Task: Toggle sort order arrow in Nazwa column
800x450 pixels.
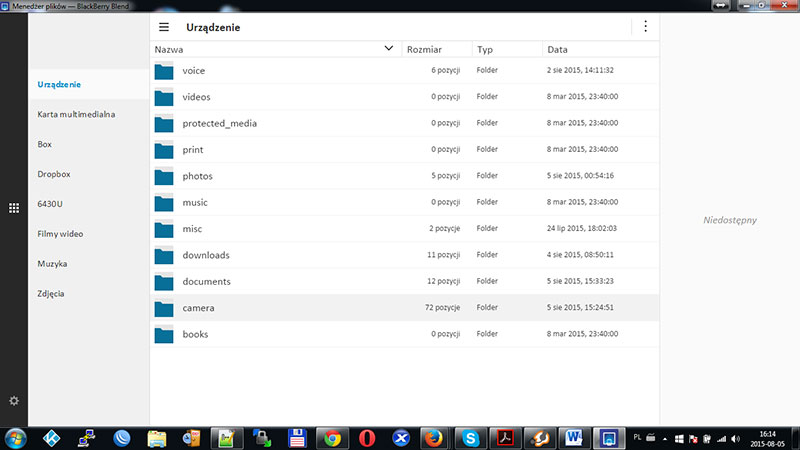Action: pyautogui.click(x=389, y=48)
